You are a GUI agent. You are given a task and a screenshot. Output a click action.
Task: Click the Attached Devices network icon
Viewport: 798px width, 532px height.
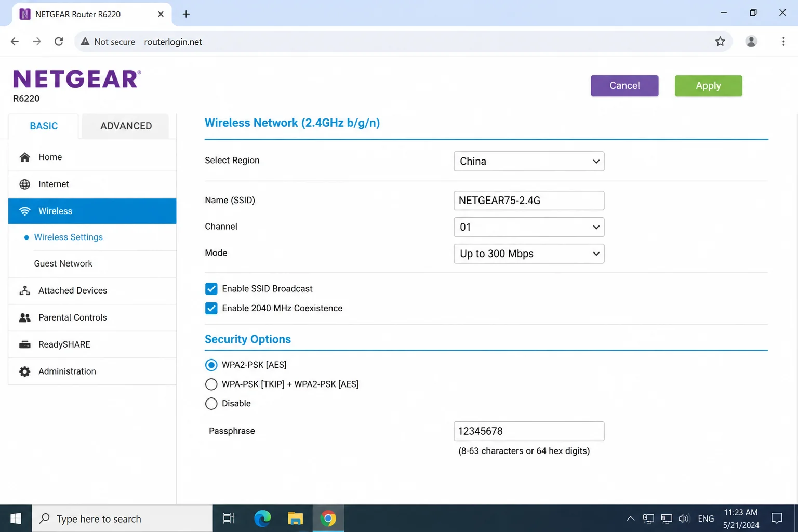coord(24,290)
